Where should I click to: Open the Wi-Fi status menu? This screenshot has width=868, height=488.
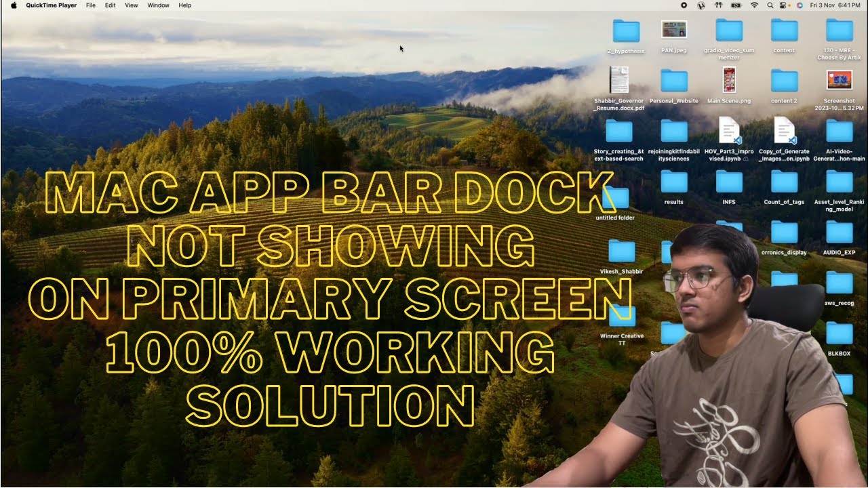754,5
